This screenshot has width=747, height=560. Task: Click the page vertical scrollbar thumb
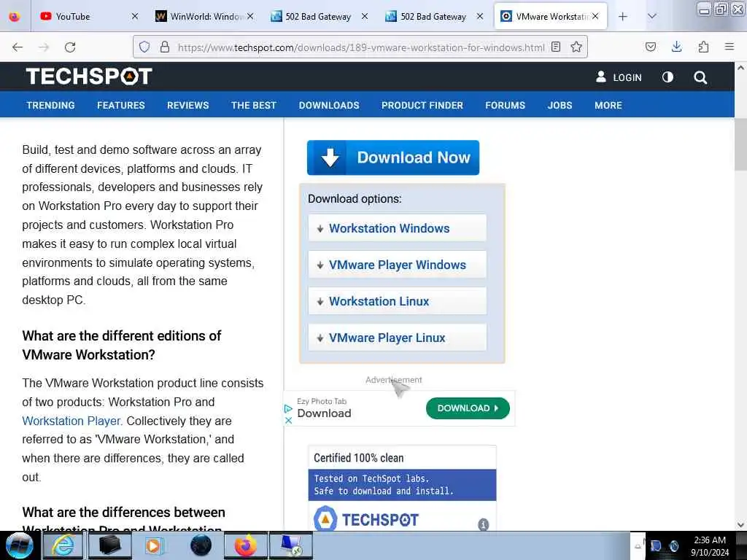coord(740,144)
